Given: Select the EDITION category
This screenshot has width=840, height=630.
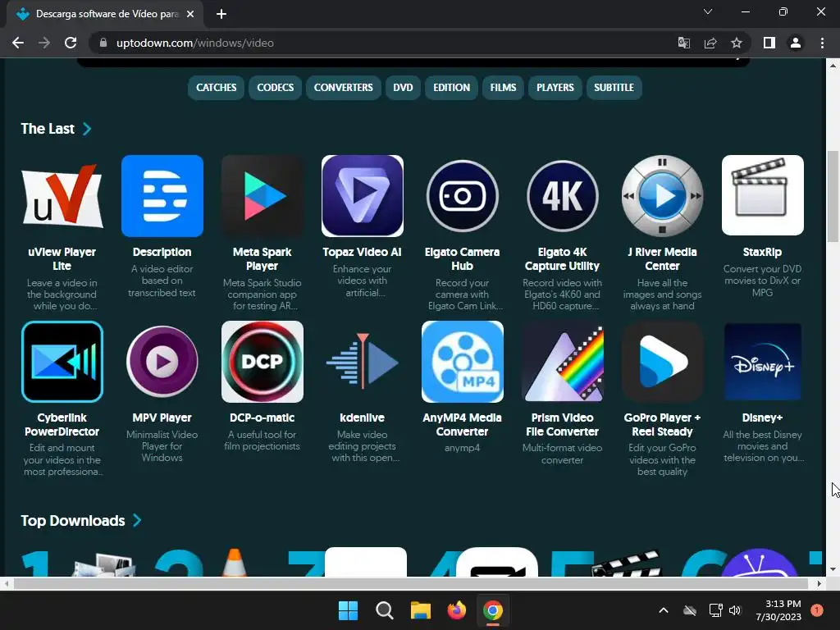Looking at the screenshot, I should pos(452,87).
